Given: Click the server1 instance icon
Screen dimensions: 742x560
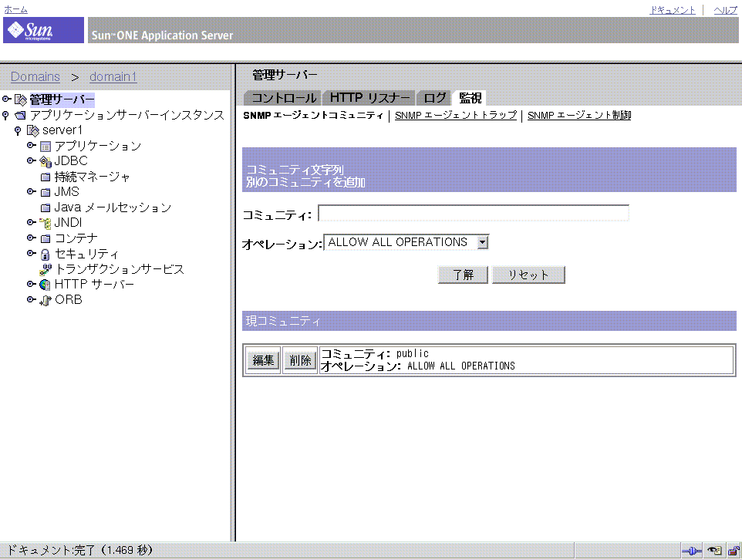Looking at the screenshot, I should (x=32, y=130).
